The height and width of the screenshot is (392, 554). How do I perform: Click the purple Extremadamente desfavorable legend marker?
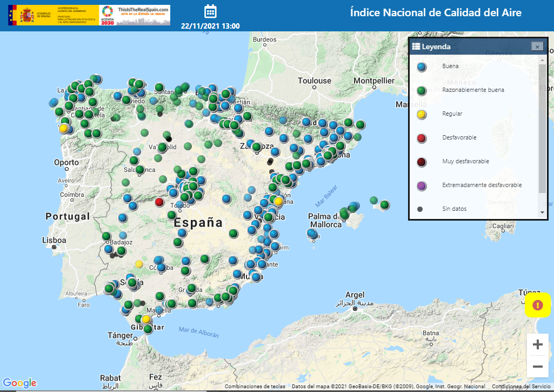point(422,185)
